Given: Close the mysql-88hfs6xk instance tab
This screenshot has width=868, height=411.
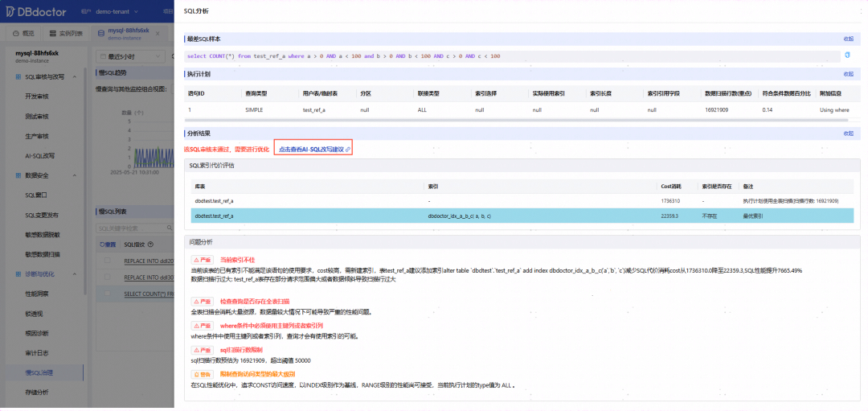Looking at the screenshot, I should [158, 34].
